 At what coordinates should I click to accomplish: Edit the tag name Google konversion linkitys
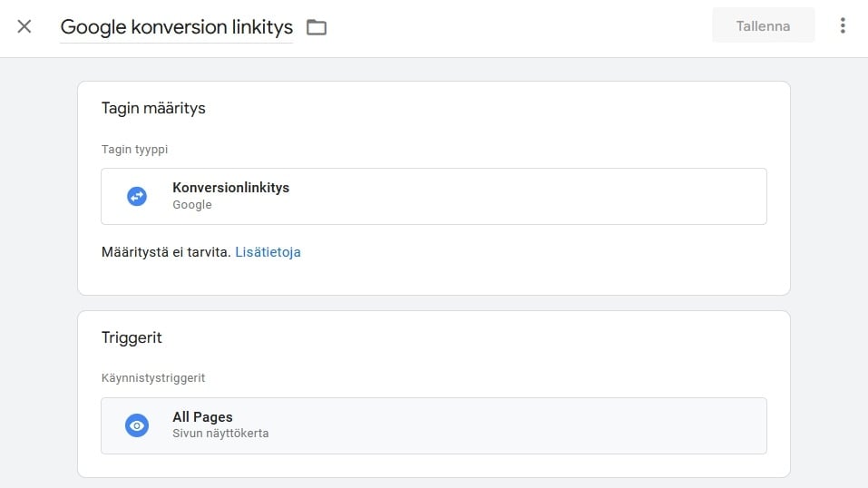[176, 26]
